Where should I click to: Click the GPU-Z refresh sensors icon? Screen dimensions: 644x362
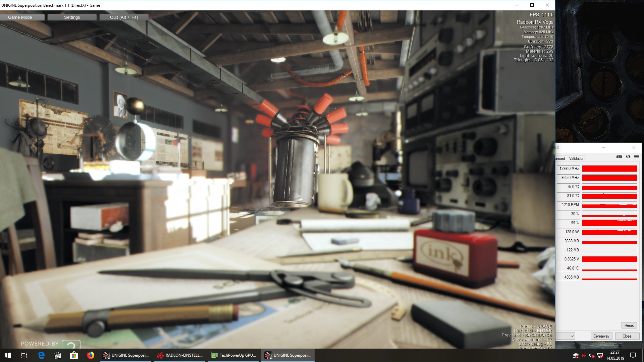628,157
